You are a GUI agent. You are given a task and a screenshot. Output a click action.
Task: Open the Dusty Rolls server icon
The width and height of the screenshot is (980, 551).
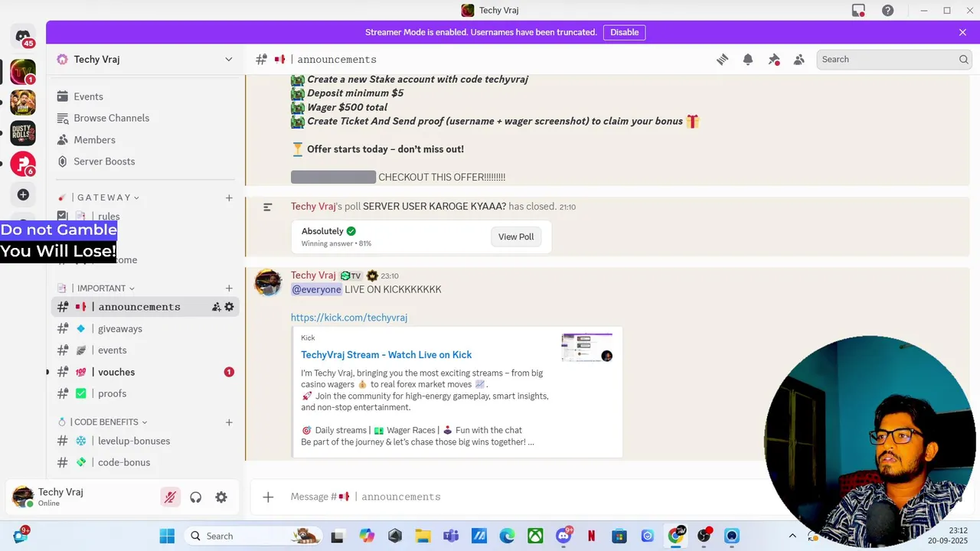[x=23, y=133]
